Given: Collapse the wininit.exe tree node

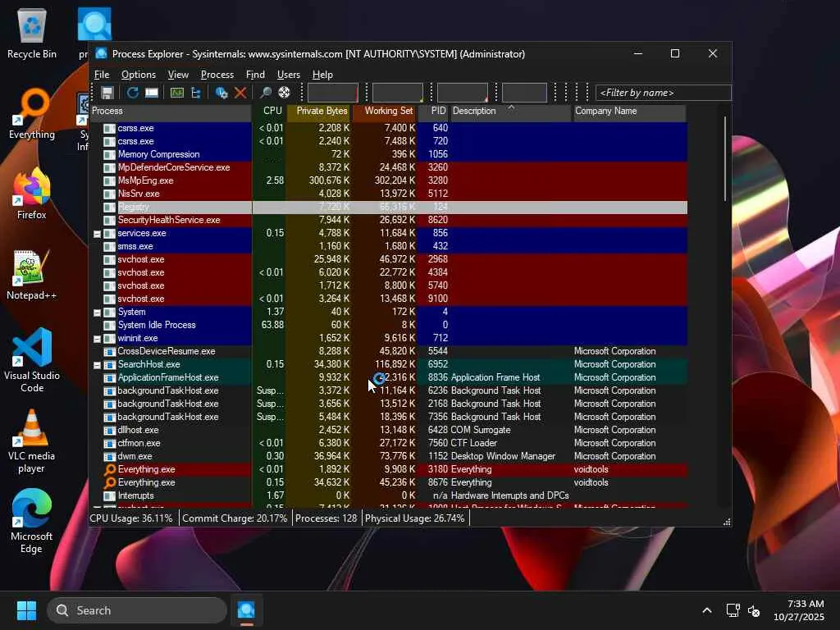Looking at the screenshot, I should coord(97,339).
